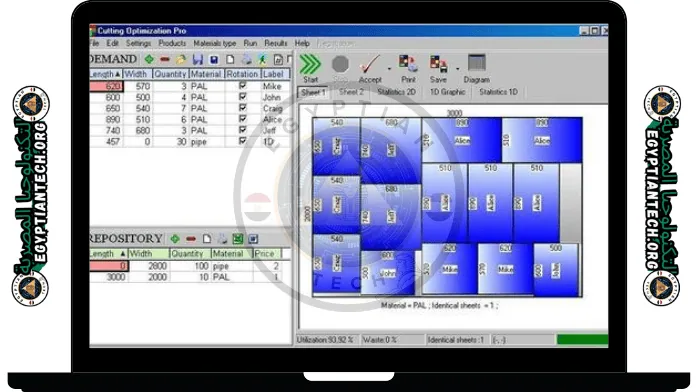Click the print icon in DEMAND toolbar
The image size is (698, 392).
246,59
